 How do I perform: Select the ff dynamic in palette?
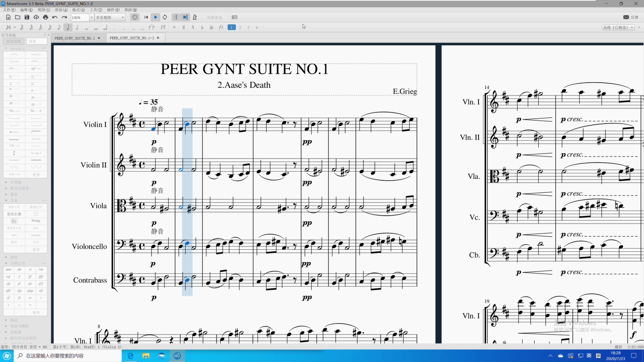30,277
